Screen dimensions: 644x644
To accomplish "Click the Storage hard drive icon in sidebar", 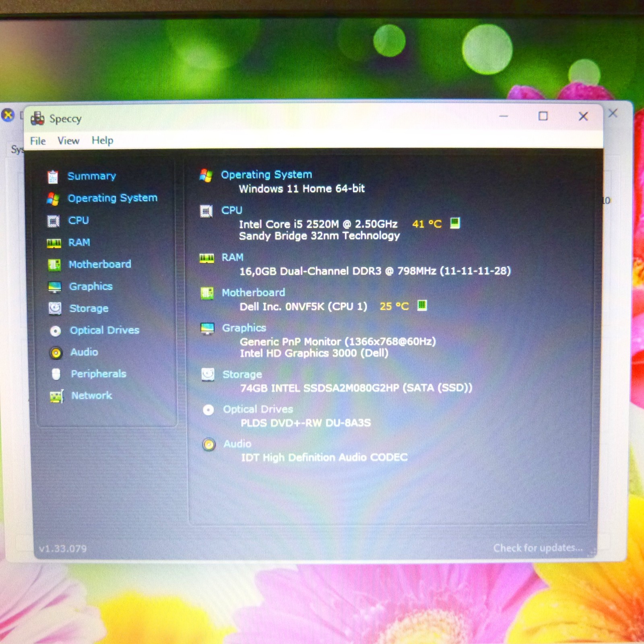I will coord(55,309).
